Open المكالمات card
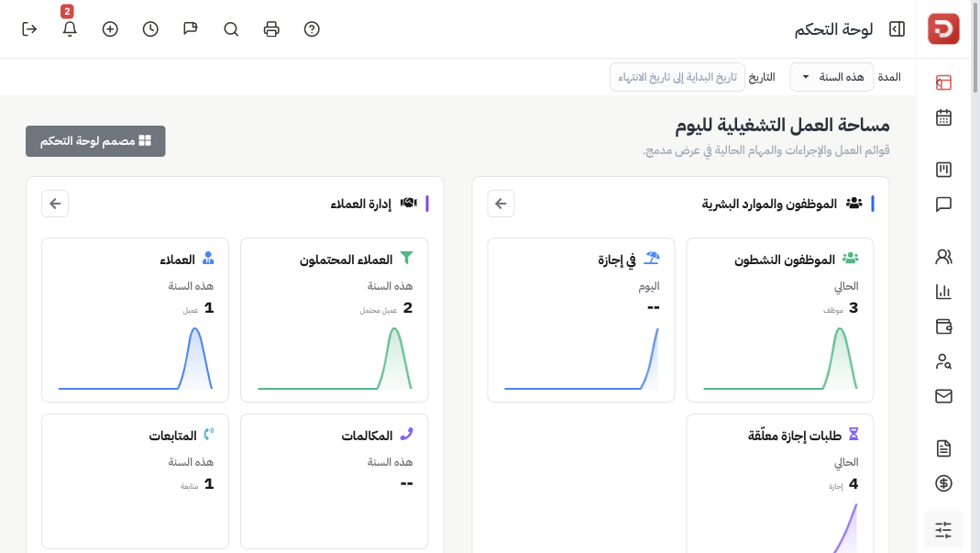The height and width of the screenshot is (553, 980). [x=335, y=481]
